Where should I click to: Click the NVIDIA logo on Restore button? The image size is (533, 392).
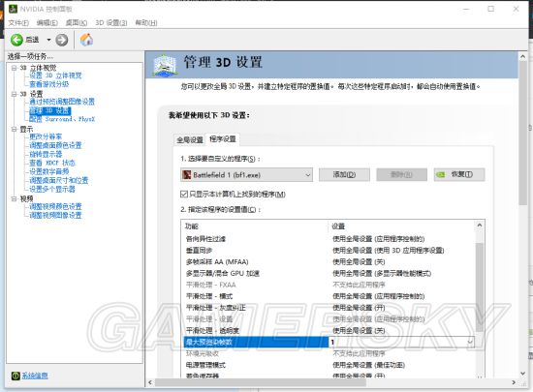440,174
